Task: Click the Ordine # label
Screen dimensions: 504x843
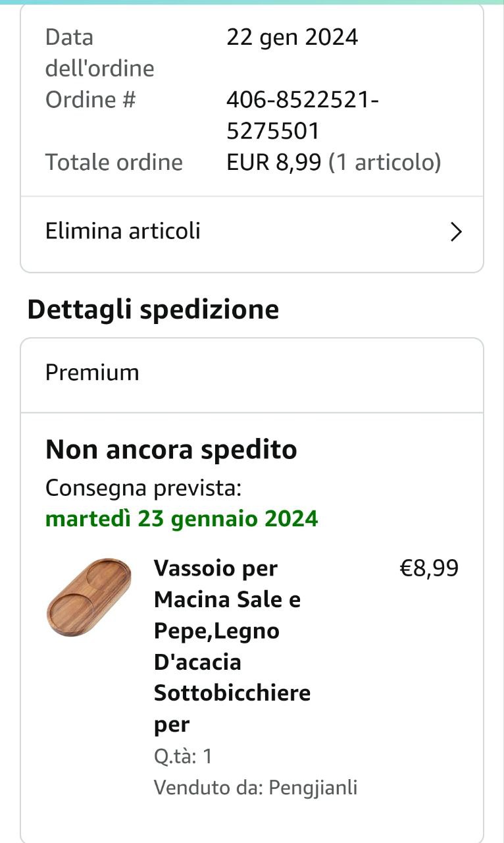Action: (x=90, y=100)
